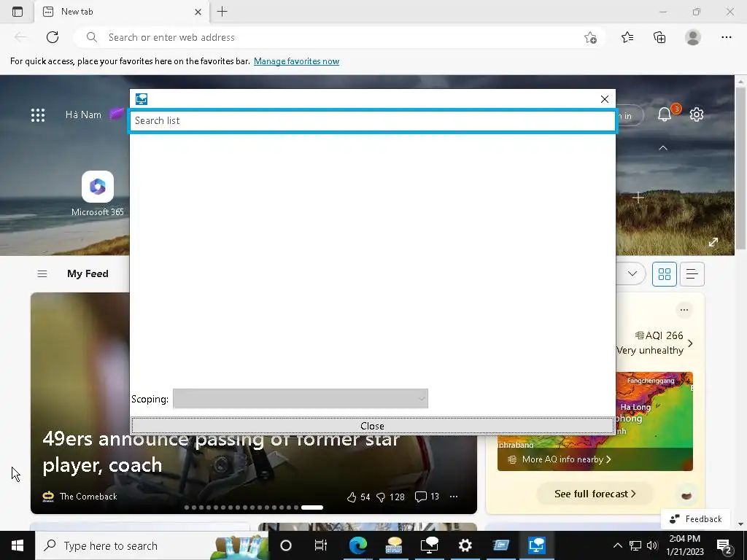Open Edge tab actions menu icon

18,12
